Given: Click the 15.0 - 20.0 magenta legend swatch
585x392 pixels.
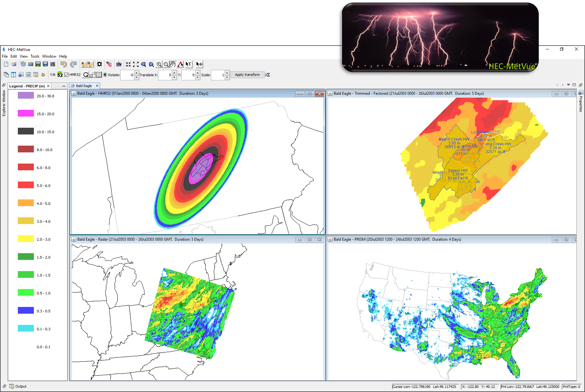Looking at the screenshot, I should 26,113.
